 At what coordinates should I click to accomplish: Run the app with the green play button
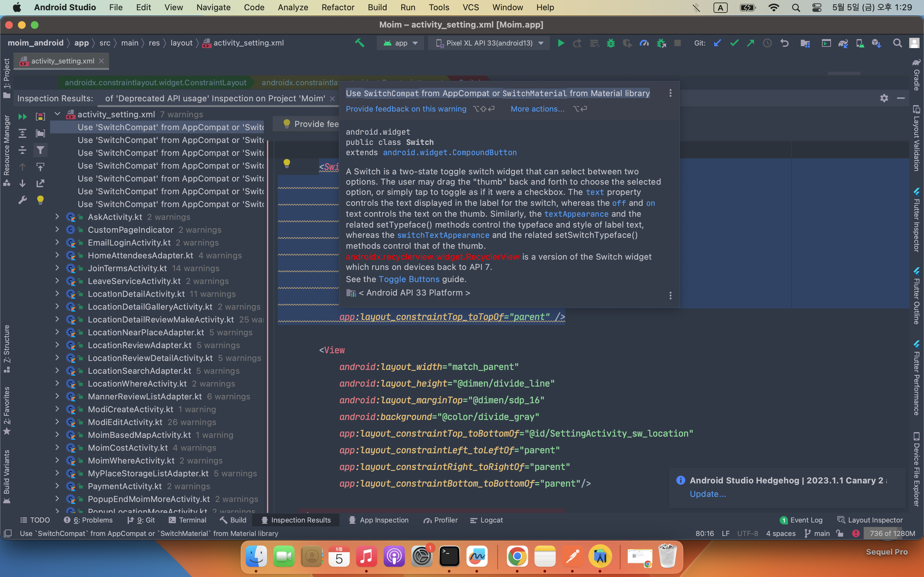pos(561,43)
